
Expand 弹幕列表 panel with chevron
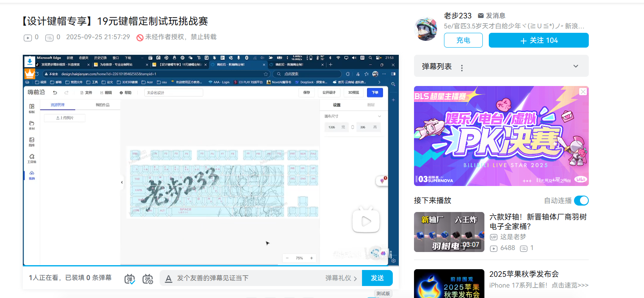tap(576, 66)
